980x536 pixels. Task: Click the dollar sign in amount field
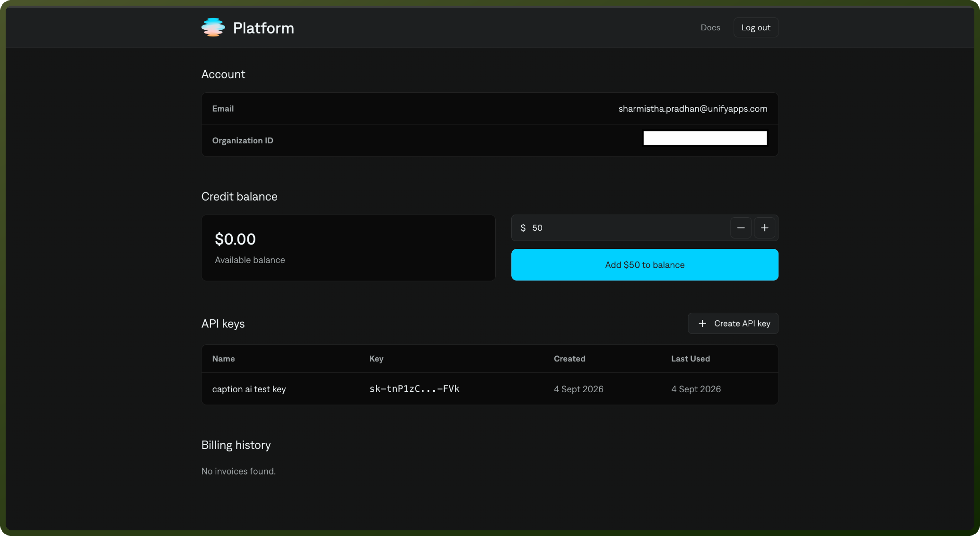click(x=523, y=228)
